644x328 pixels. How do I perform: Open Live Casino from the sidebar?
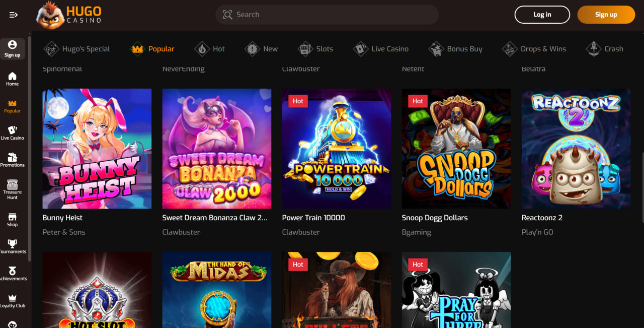pyautogui.click(x=13, y=133)
